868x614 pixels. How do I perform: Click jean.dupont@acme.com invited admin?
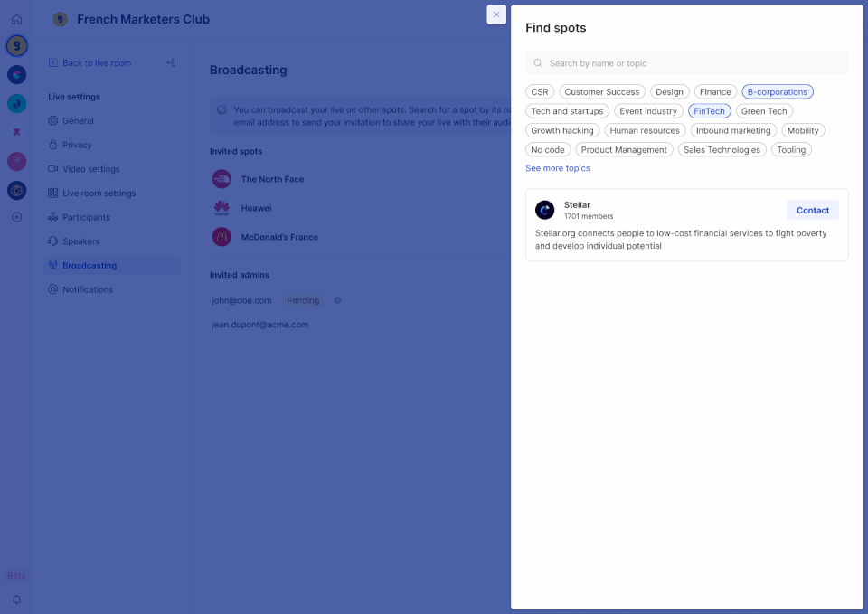pos(260,325)
